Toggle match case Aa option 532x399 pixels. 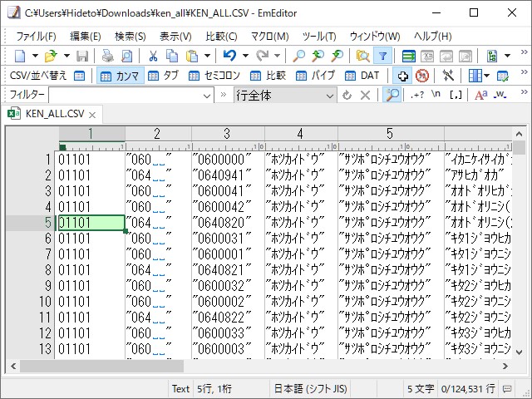(480, 95)
